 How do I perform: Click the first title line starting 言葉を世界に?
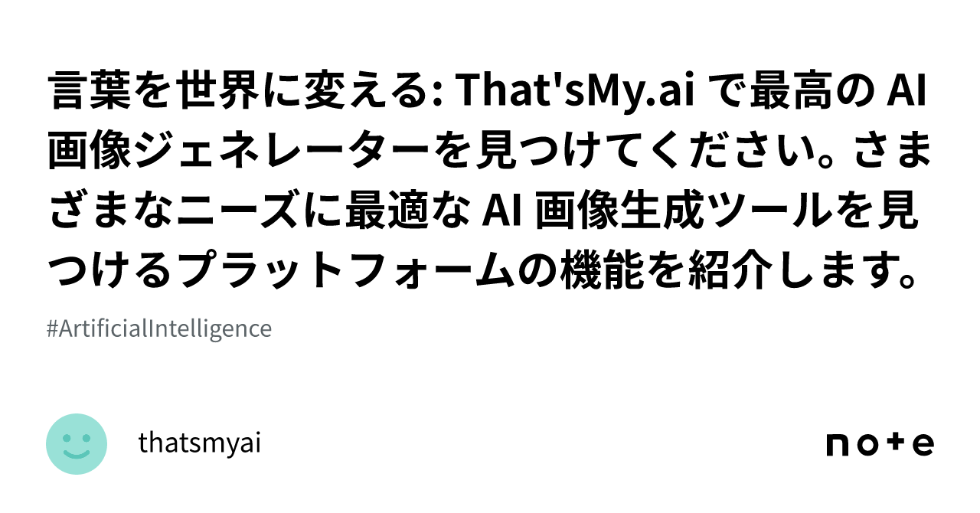pyautogui.click(x=488, y=93)
